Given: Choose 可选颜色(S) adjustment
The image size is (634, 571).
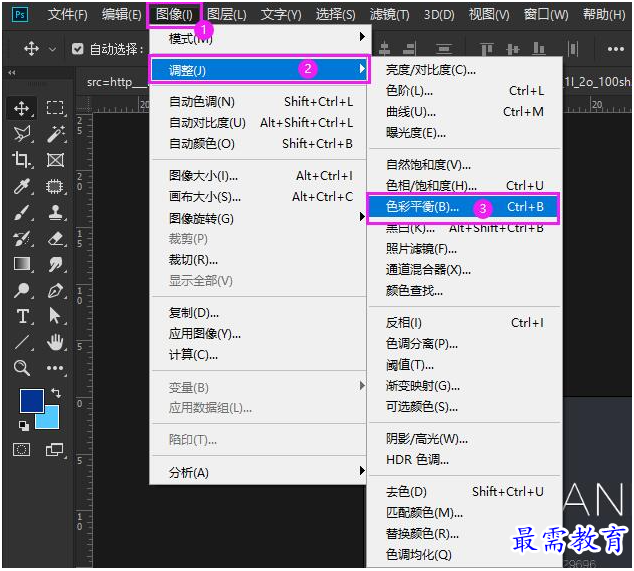Looking at the screenshot, I should [465, 407].
